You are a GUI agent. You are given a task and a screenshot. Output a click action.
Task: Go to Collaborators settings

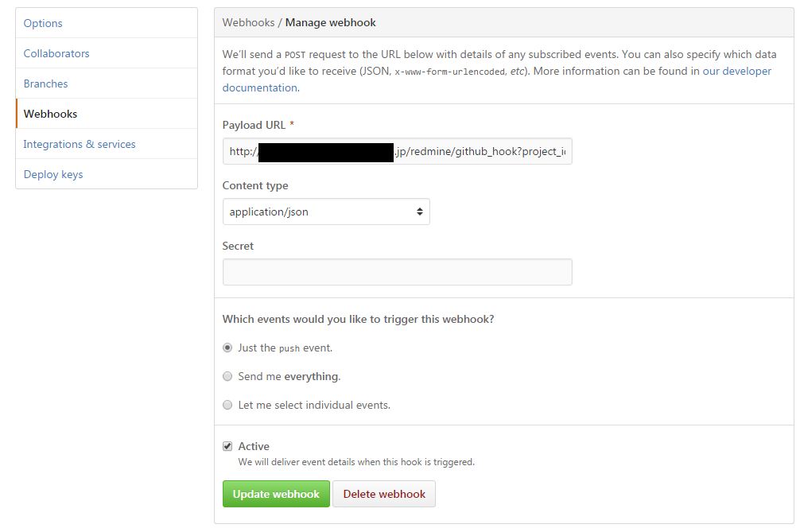[56, 53]
